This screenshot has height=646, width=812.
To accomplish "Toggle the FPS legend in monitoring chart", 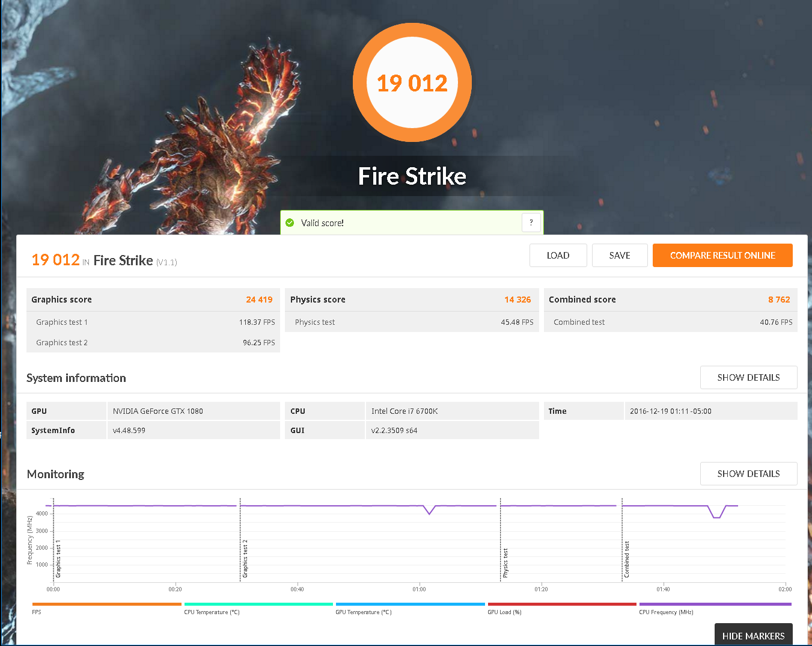I will (106, 608).
